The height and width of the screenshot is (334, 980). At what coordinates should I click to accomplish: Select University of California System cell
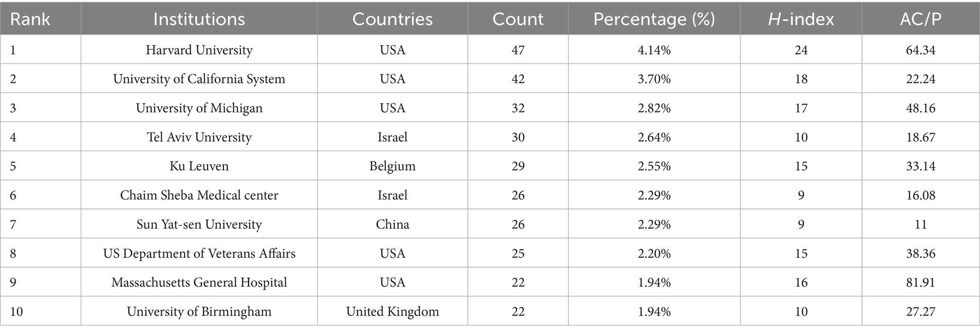click(x=199, y=79)
